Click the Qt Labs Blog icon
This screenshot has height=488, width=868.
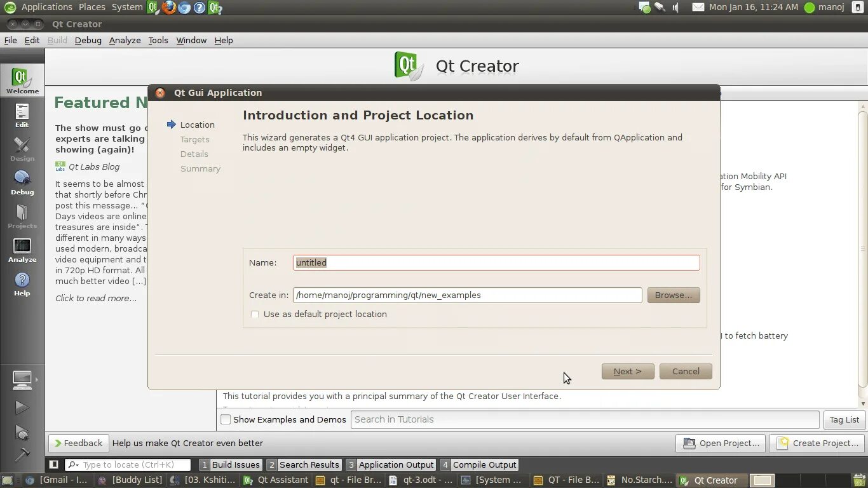coord(60,166)
